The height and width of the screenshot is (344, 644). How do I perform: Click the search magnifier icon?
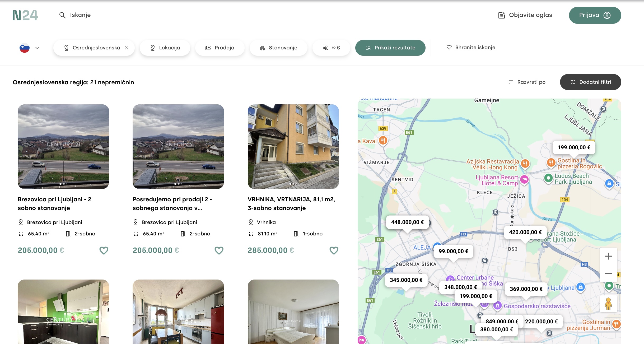(x=62, y=15)
